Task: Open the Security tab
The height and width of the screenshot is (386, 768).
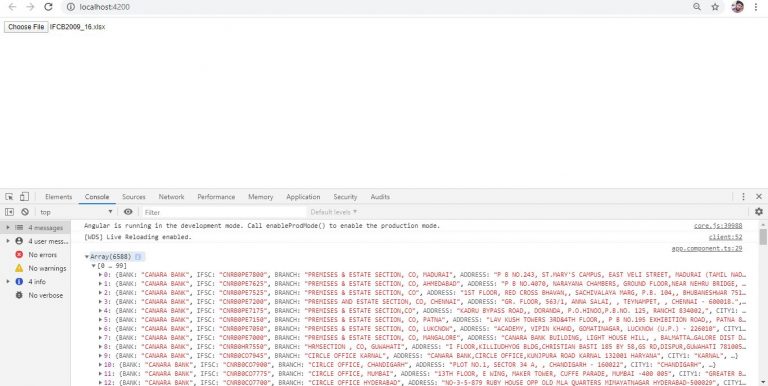Action: pyautogui.click(x=345, y=196)
